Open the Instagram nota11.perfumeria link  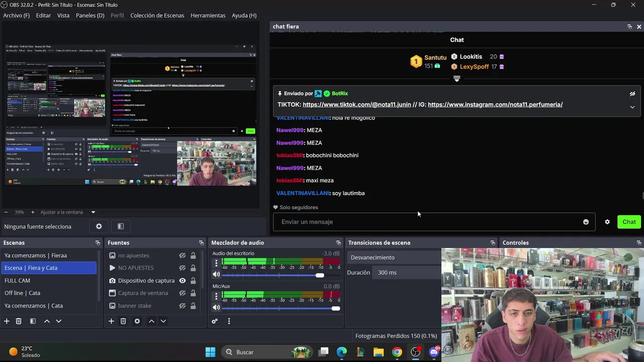[x=495, y=105]
